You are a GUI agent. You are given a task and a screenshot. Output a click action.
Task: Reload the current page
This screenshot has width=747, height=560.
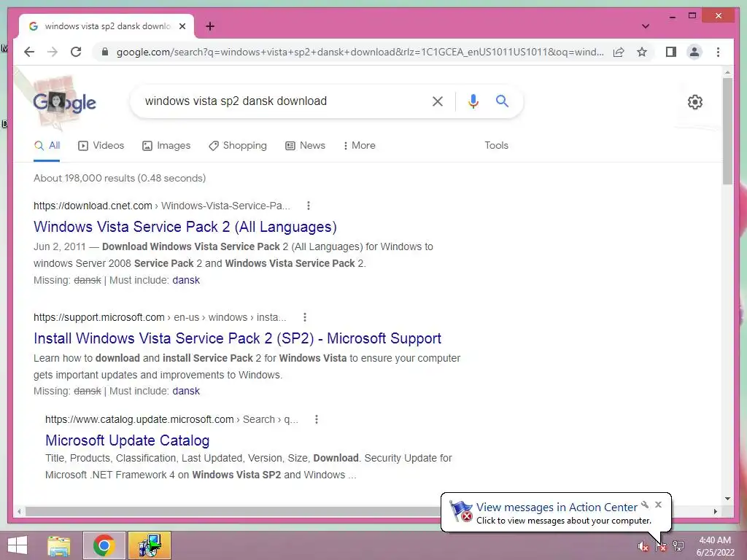tap(76, 52)
